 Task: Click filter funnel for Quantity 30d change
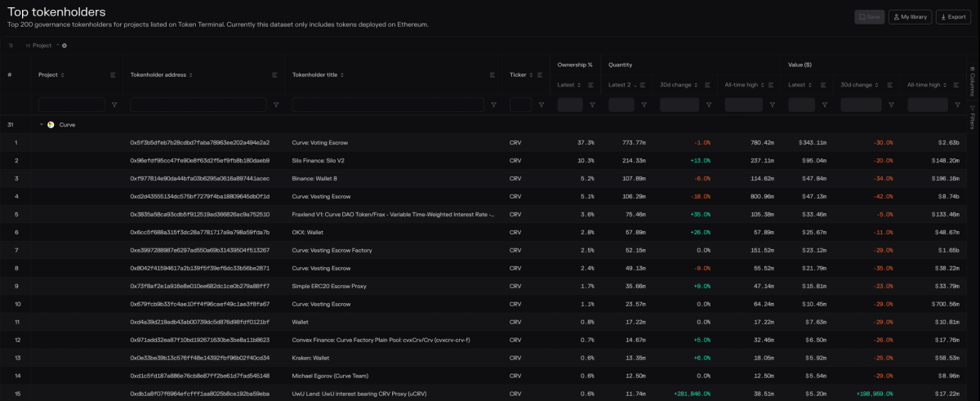pos(708,105)
